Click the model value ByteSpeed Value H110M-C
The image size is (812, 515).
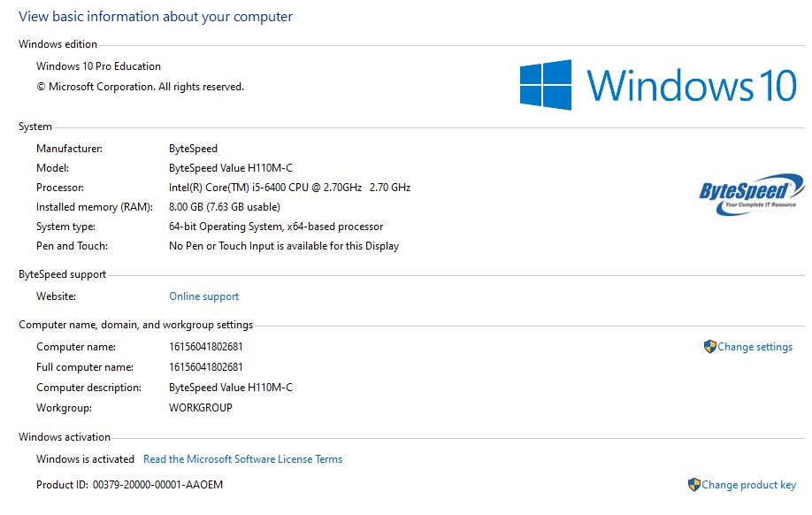230,168
